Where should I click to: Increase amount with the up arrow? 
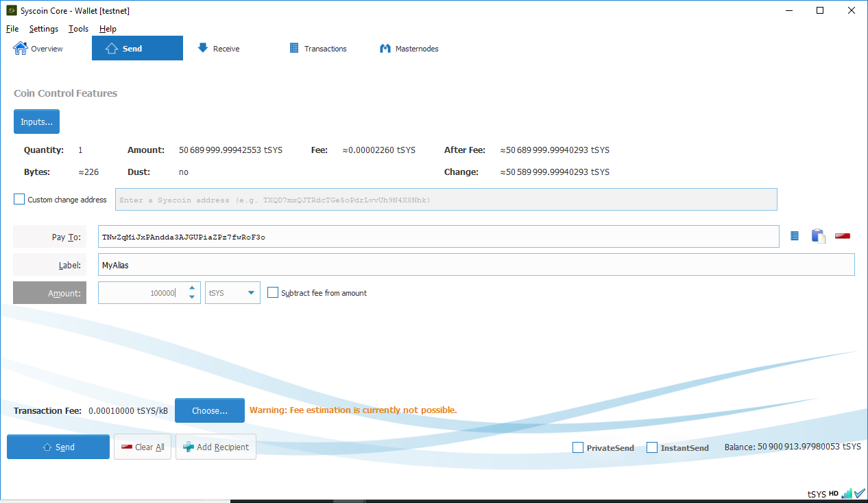click(192, 288)
